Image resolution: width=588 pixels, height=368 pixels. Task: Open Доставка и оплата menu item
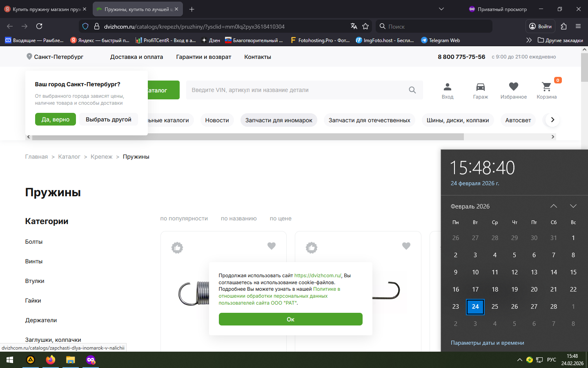136,57
